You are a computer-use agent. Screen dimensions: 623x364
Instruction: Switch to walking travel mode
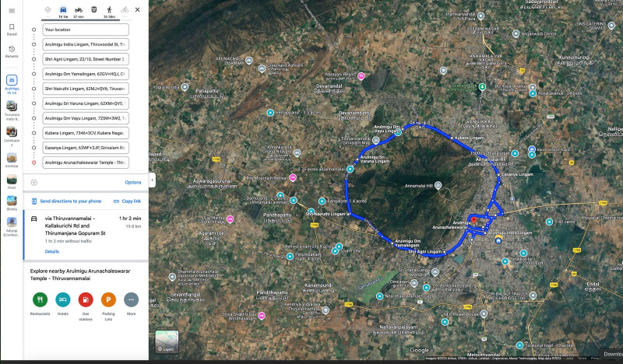[109, 12]
